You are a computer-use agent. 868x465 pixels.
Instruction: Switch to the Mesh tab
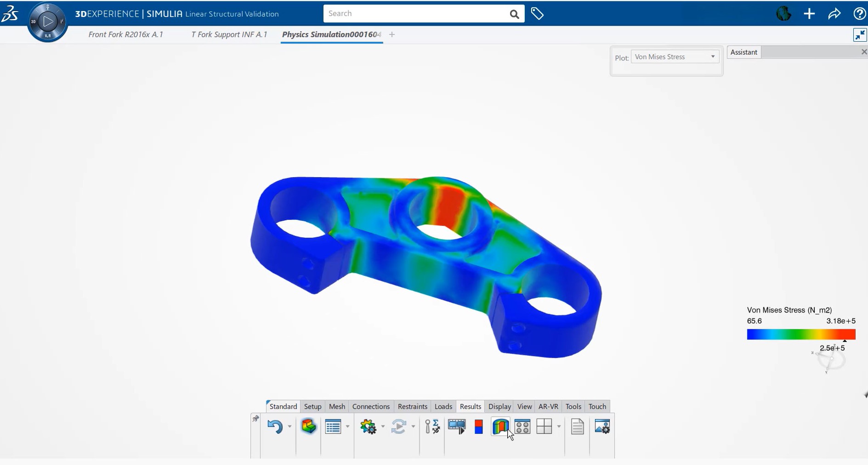pos(337,406)
